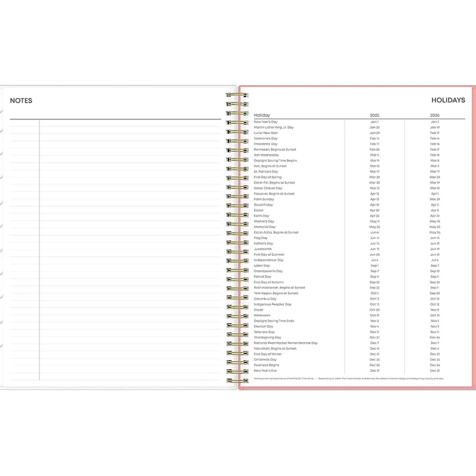Select the St. Patrick's Day row
The image size is (476, 476).
coord(266,171)
